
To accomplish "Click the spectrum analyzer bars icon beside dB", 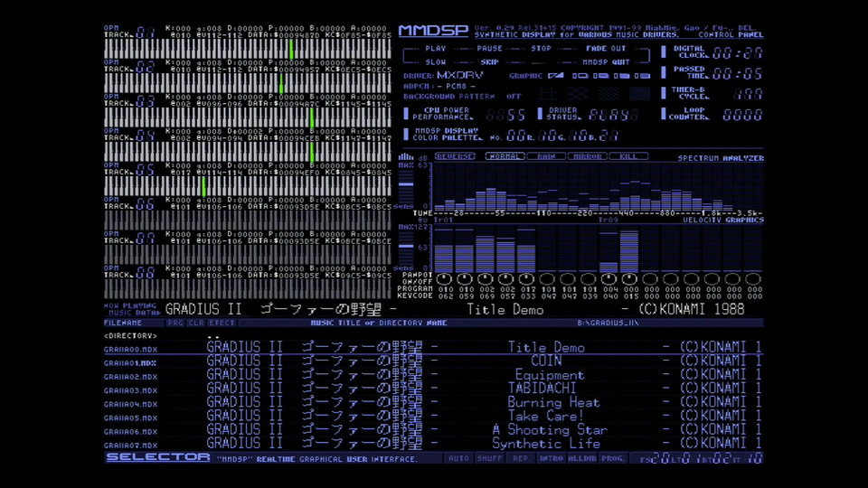I will coord(406,157).
